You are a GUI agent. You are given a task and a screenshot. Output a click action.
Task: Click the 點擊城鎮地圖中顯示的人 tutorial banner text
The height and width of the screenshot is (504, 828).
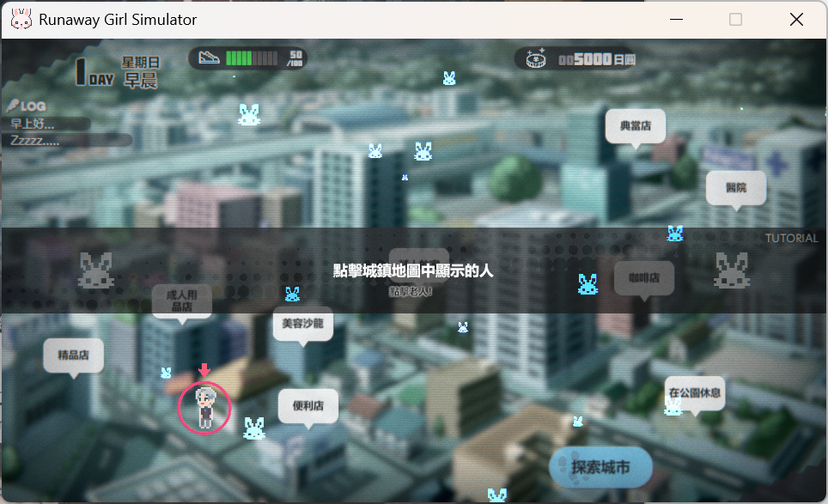point(413,270)
